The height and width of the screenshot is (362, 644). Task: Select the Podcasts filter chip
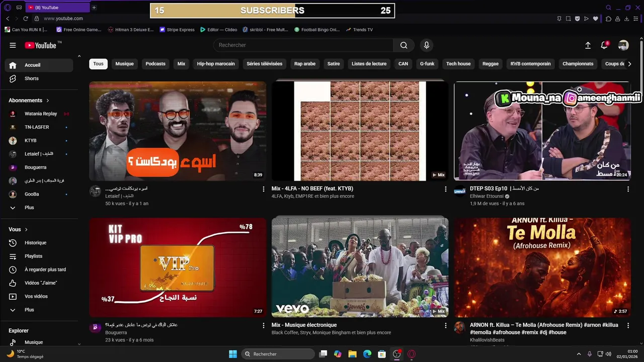pyautogui.click(x=155, y=64)
